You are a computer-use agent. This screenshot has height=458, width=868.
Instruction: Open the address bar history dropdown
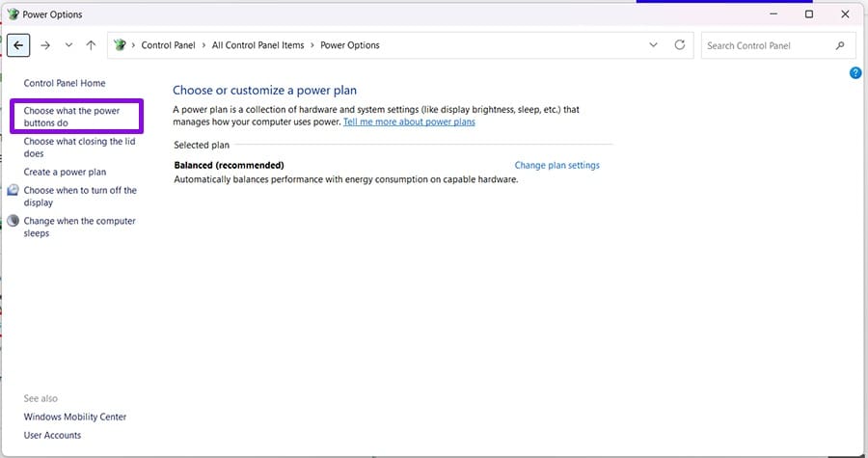653,45
